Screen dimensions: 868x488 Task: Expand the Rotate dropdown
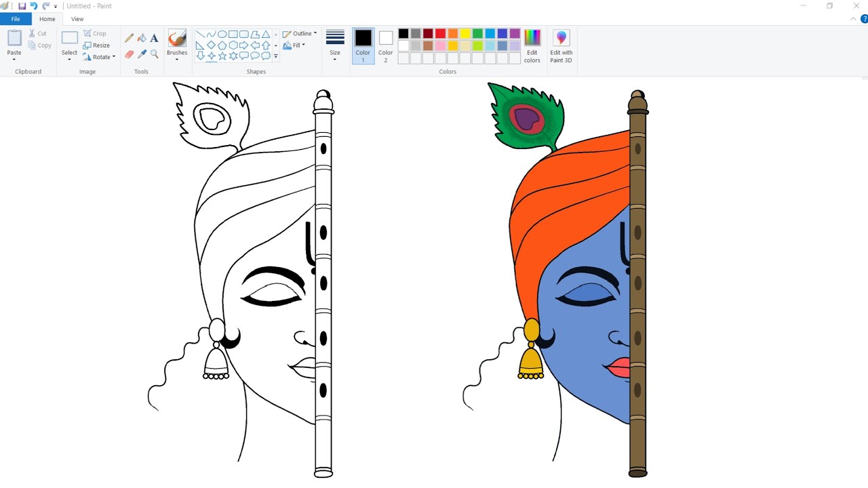(x=114, y=57)
